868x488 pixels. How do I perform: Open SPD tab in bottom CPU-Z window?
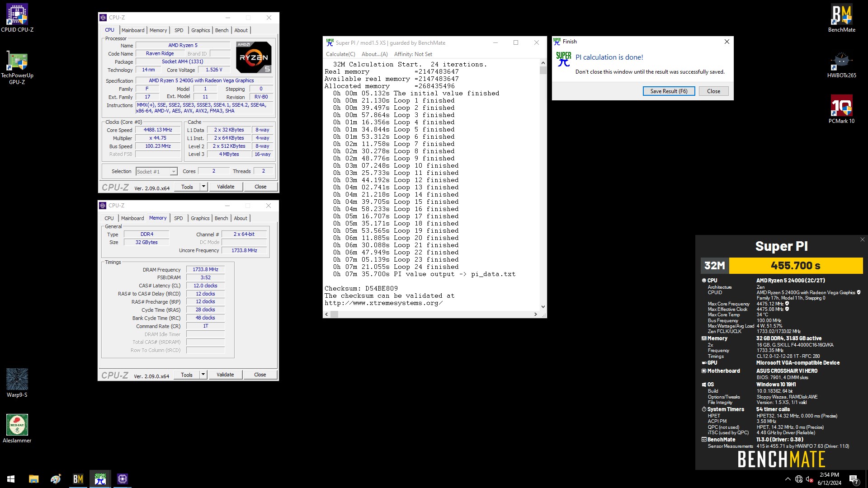(x=179, y=218)
